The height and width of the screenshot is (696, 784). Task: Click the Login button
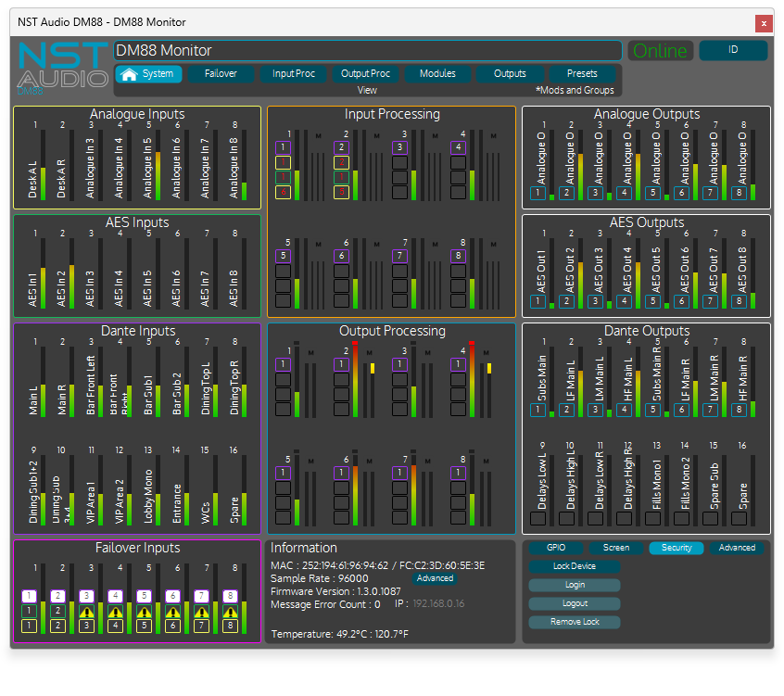(575, 585)
